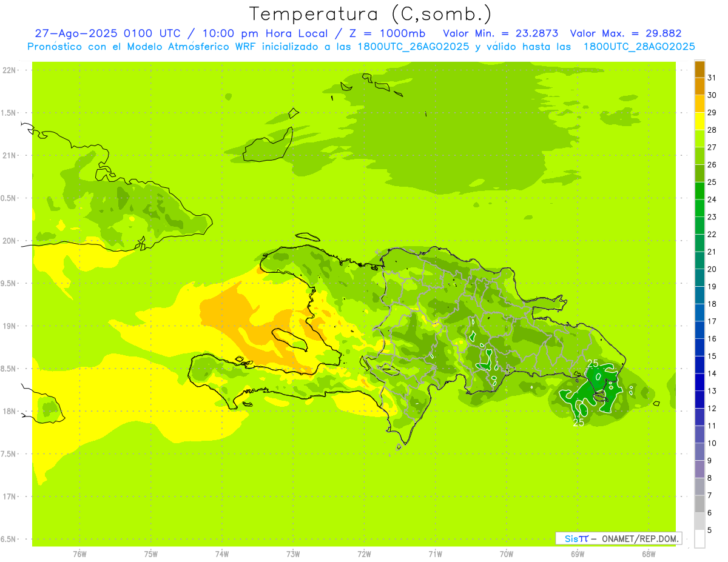Click the colorbar swatch between 26 and 27
This screenshot has width=728, height=562.
pos(699,156)
